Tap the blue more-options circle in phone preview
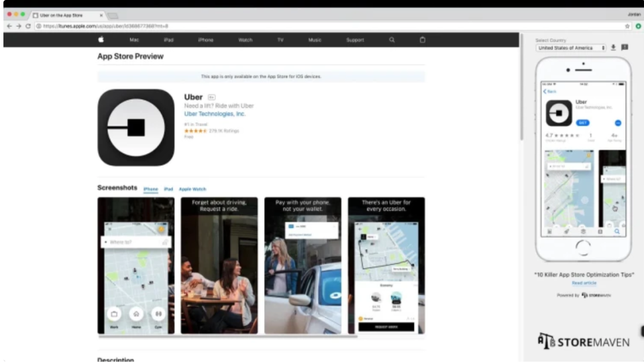The height and width of the screenshot is (364, 644). (618, 123)
